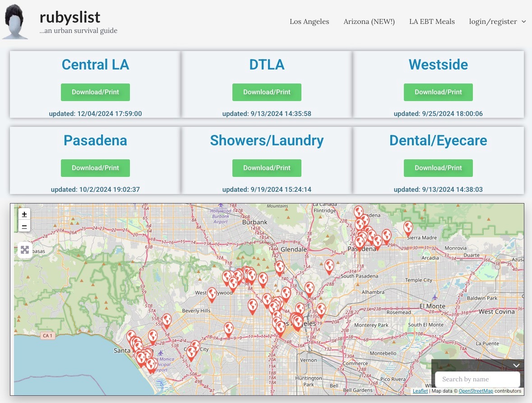
Task: Download/Print the Showers/Laundry guide
Action: click(x=267, y=168)
